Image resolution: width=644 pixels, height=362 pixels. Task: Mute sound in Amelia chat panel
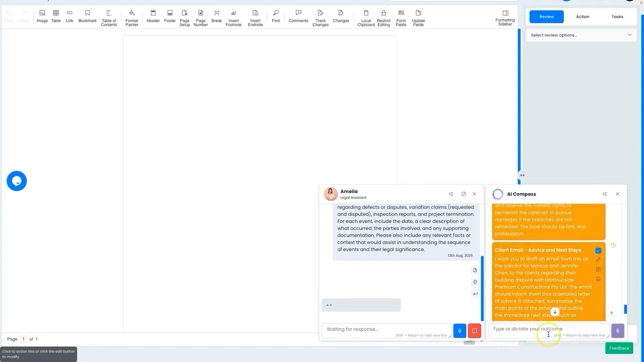tap(451, 194)
